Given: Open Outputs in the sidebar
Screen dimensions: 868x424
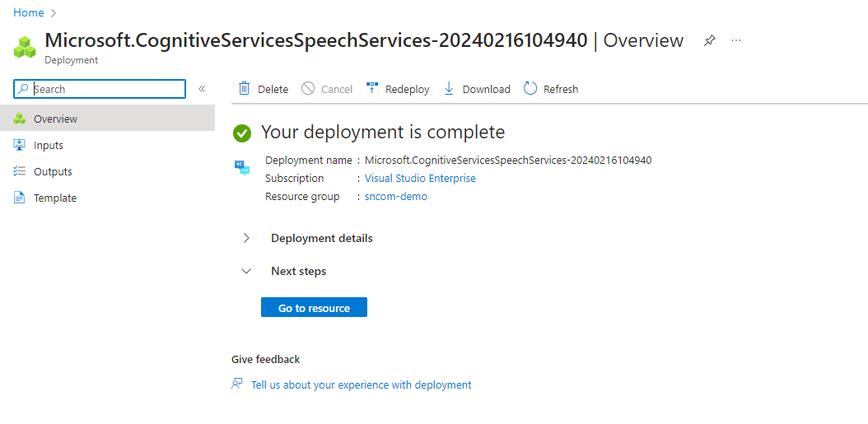Looking at the screenshot, I should (x=107, y=171).
